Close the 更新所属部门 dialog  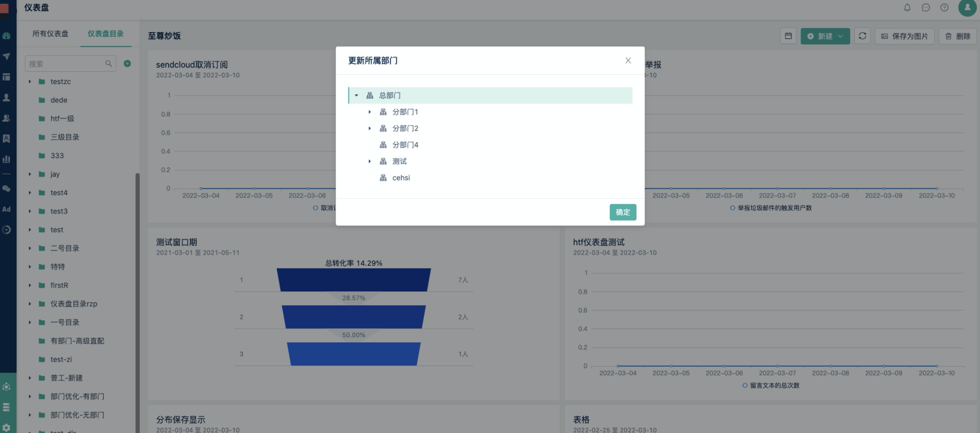coord(628,60)
